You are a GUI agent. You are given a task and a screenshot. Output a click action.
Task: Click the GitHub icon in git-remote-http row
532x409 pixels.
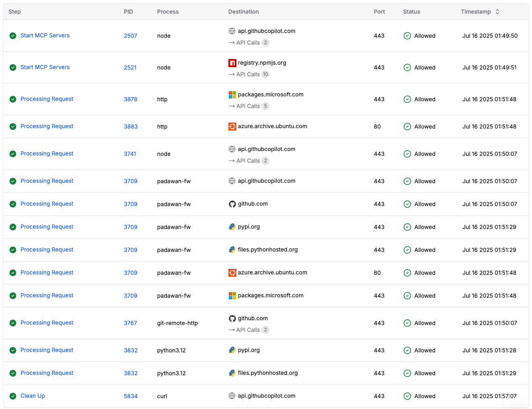click(x=232, y=318)
